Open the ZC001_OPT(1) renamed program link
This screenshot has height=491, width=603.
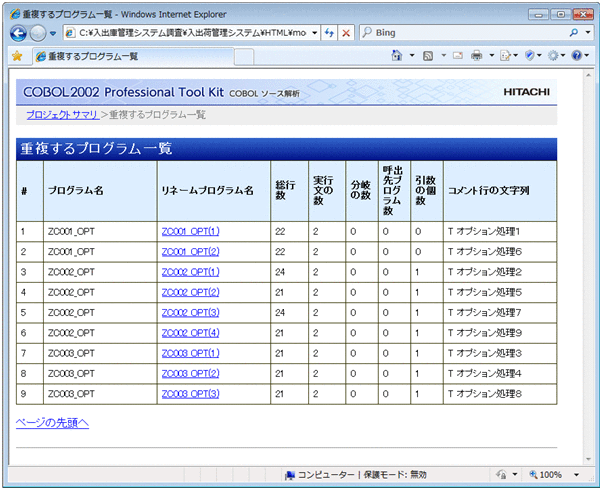[x=189, y=231]
